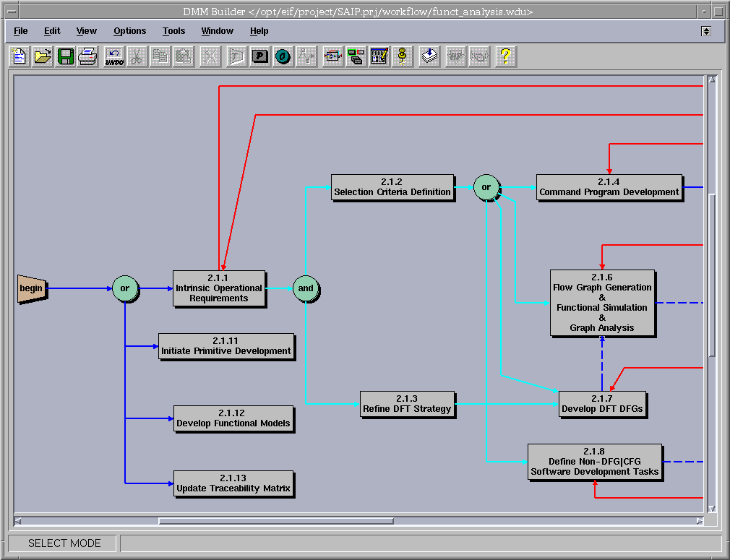730x560 pixels.
Task: Select task box 2.1.3 Refine DFT Strategy
Action: pyautogui.click(x=407, y=403)
